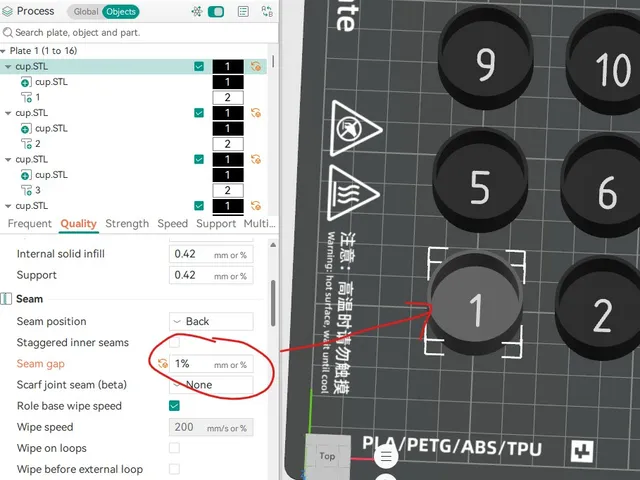Uncheck printable box for cup.STL above modifier 3
Viewport: 640px width, 480px height.
point(199,159)
